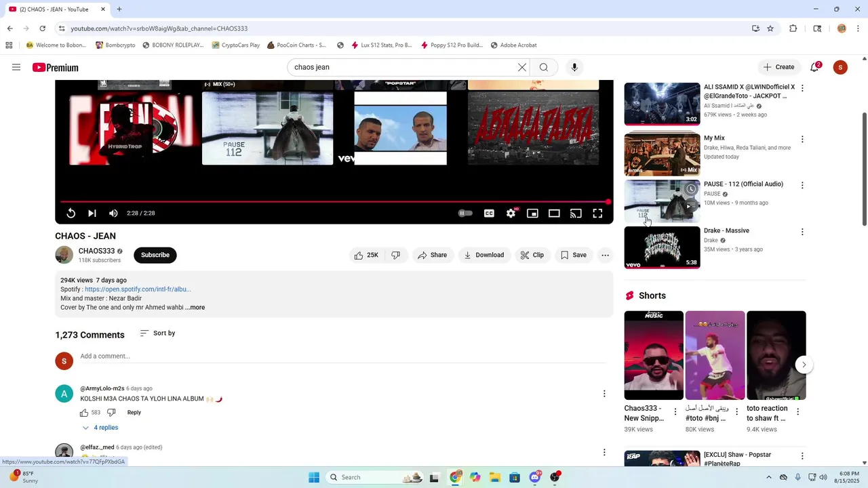Clear the search box text
This screenshot has height=488, width=868.
tap(522, 67)
